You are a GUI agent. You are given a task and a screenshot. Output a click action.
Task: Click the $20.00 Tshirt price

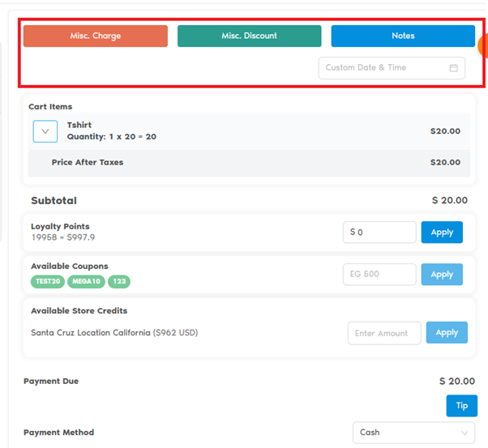pyautogui.click(x=445, y=131)
